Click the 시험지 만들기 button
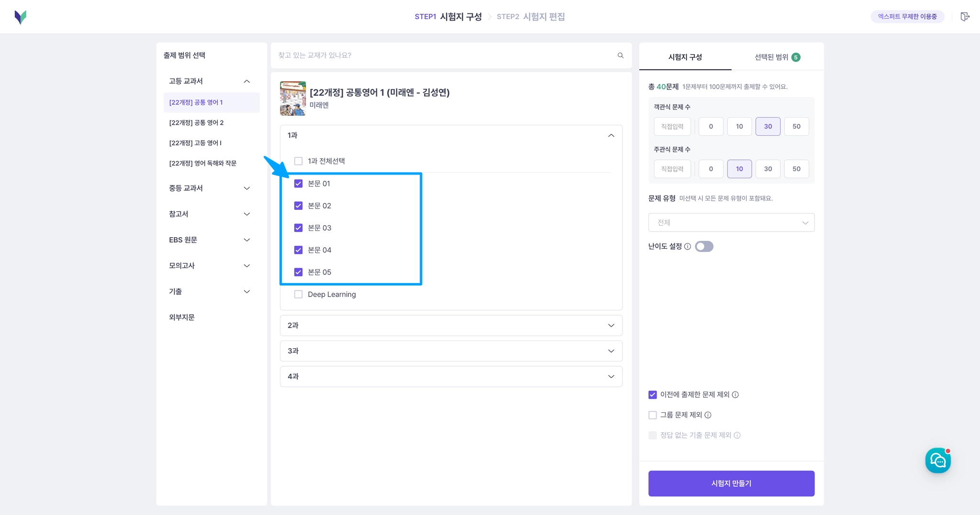The image size is (980, 515). point(731,483)
